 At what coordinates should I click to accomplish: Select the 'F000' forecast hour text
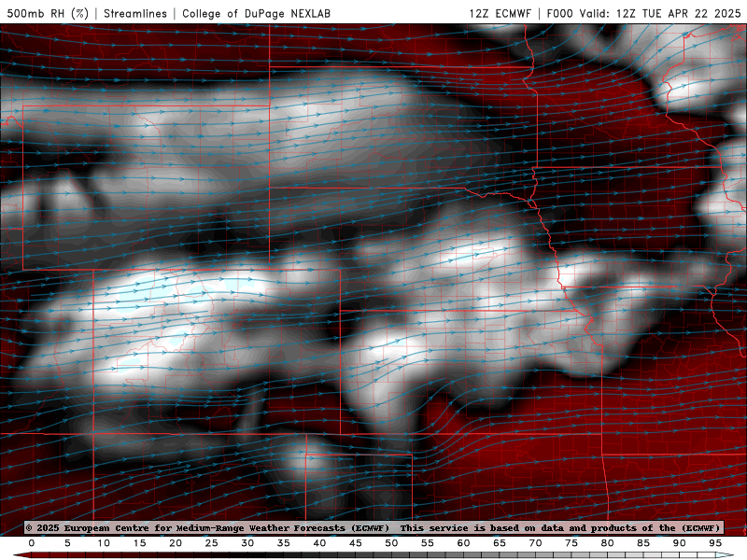click(x=559, y=13)
